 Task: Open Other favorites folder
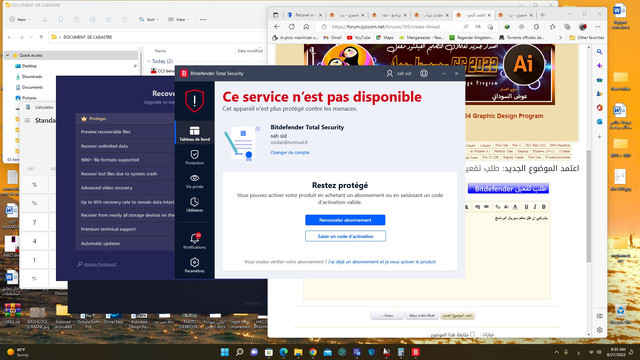coord(587,38)
